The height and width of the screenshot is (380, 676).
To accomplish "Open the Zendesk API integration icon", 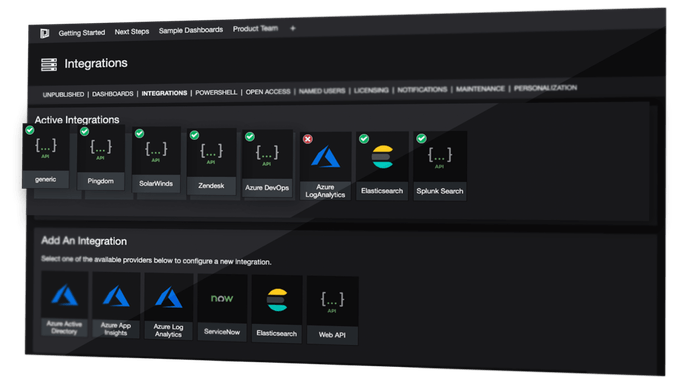I will click(x=211, y=154).
